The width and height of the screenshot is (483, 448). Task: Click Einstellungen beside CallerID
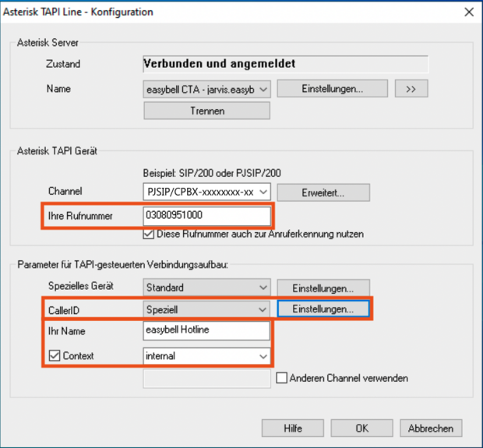point(323,309)
